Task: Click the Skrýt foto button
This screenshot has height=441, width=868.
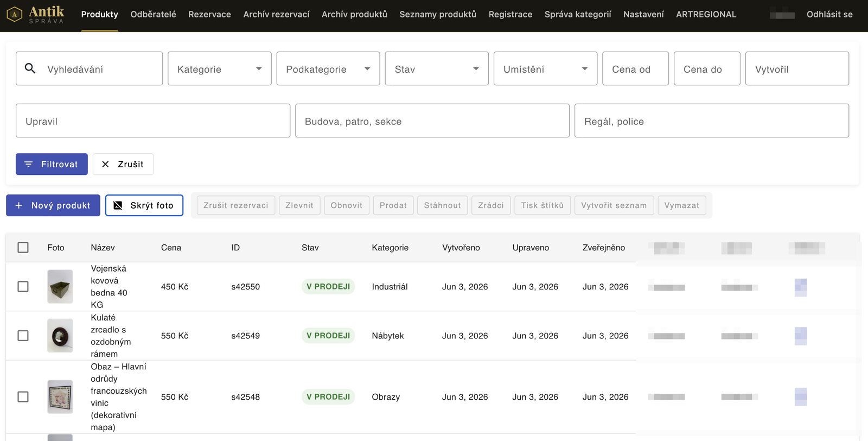Action: pyautogui.click(x=144, y=205)
